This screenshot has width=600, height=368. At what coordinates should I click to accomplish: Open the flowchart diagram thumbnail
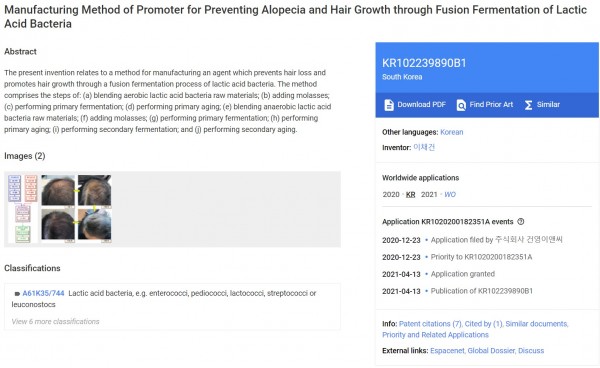point(23,208)
